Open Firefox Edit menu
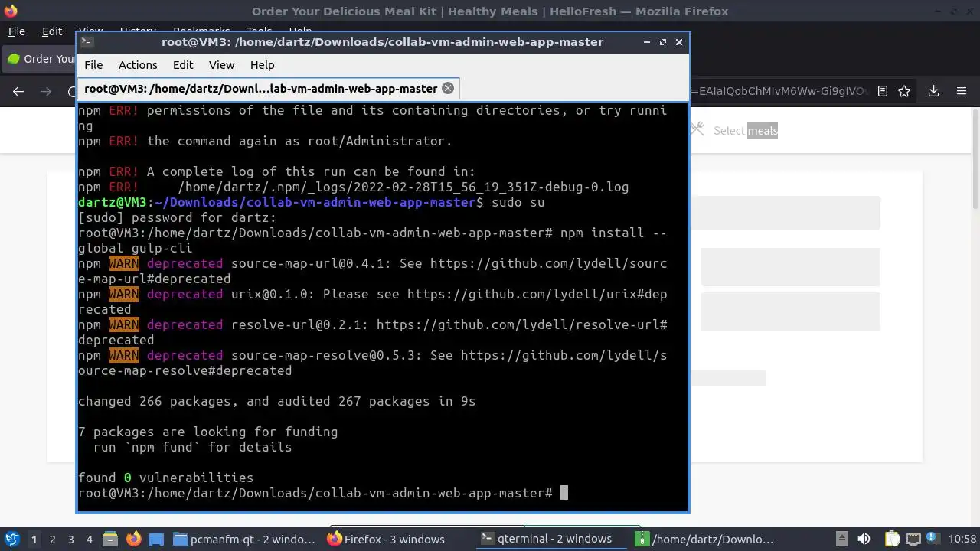The image size is (980, 551). [x=52, y=31]
